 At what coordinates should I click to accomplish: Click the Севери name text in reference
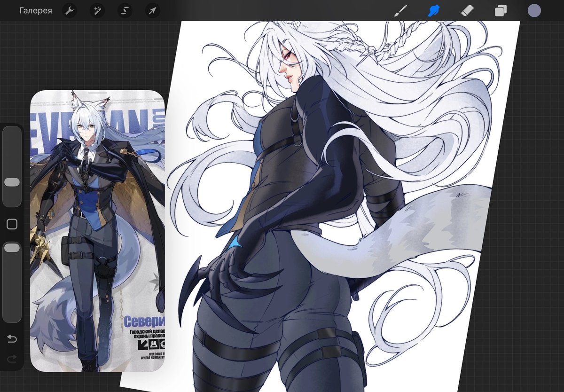[144, 322]
